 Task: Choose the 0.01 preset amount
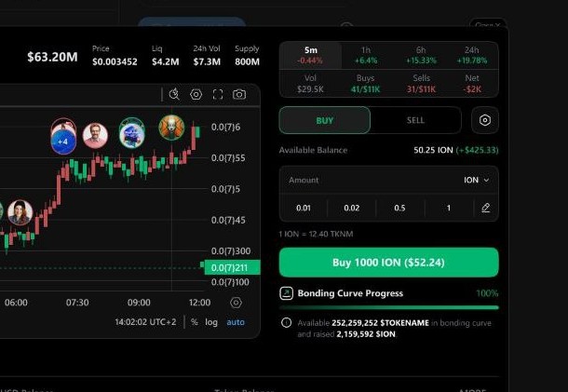click(x=304, y=208)
